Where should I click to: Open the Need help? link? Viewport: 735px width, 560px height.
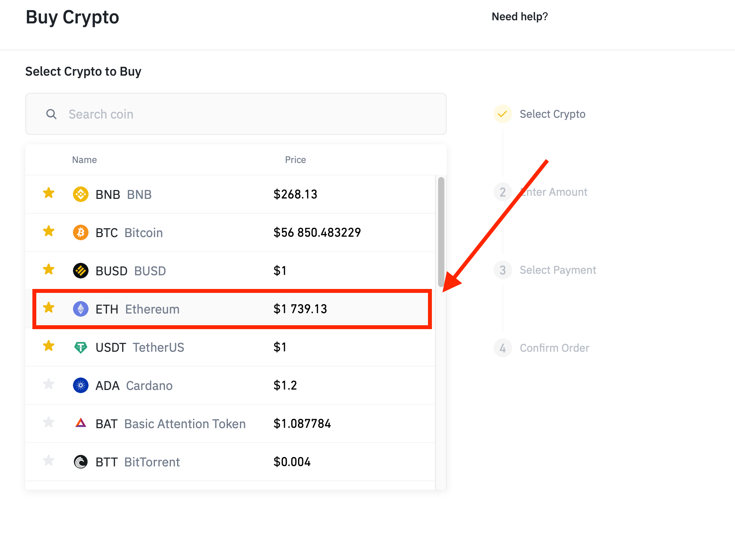[x=520, y=17]
